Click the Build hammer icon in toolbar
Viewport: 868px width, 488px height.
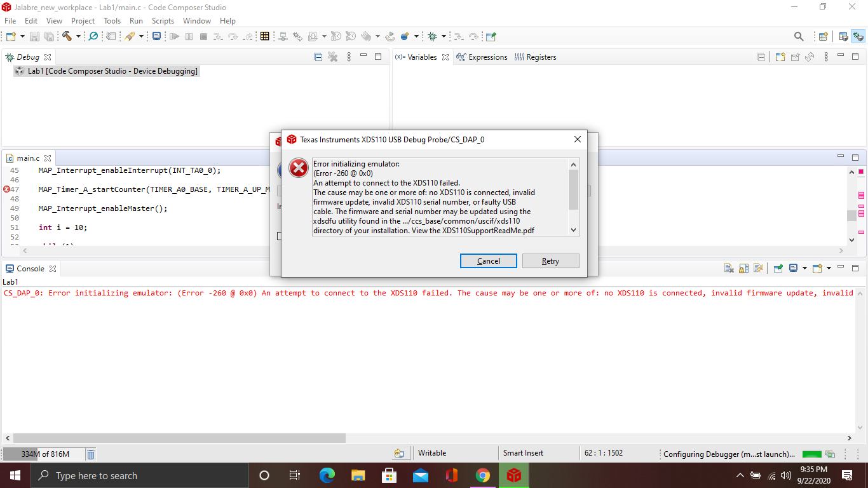(67, 36)
